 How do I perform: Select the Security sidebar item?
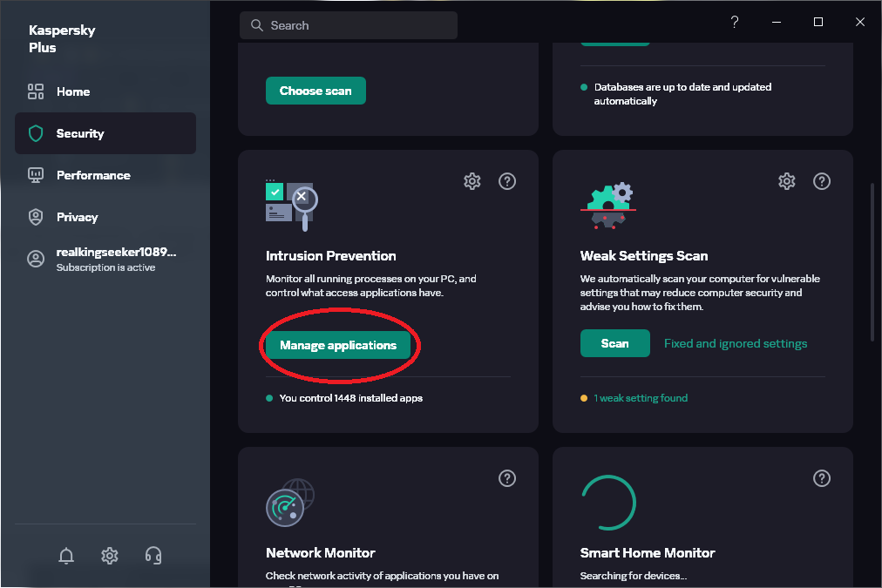pyautogui.click(x=105, y=133)
